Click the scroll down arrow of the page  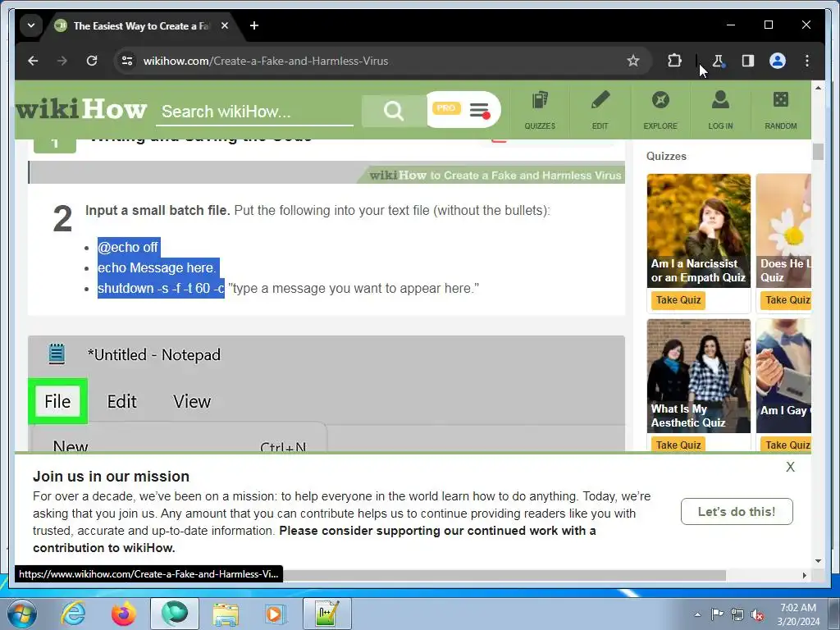pos(818,561)
